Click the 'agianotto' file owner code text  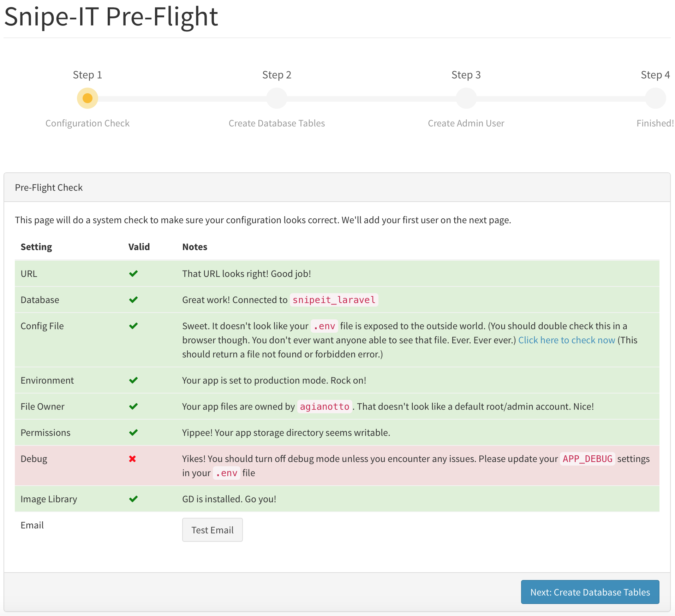coord(324,407)
